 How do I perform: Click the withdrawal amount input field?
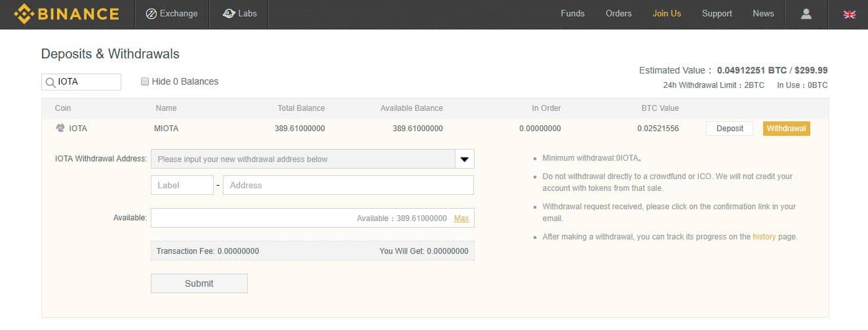click(x=312, y=218)
